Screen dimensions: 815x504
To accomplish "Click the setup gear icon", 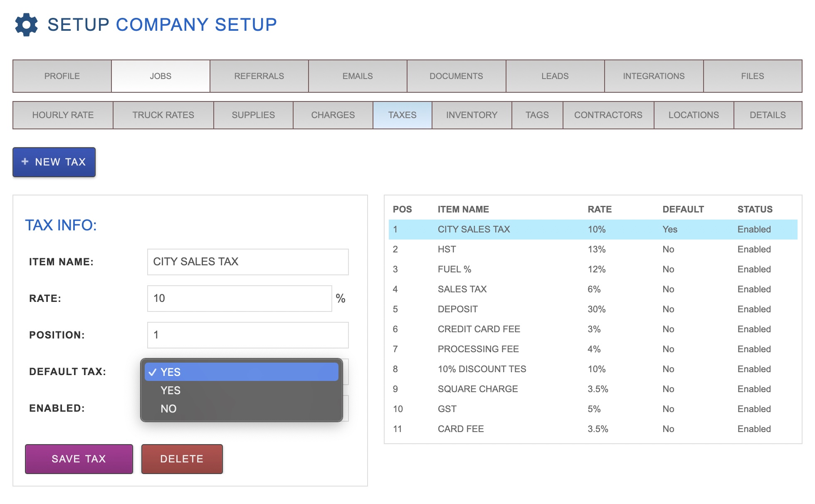I will [26, 25].
